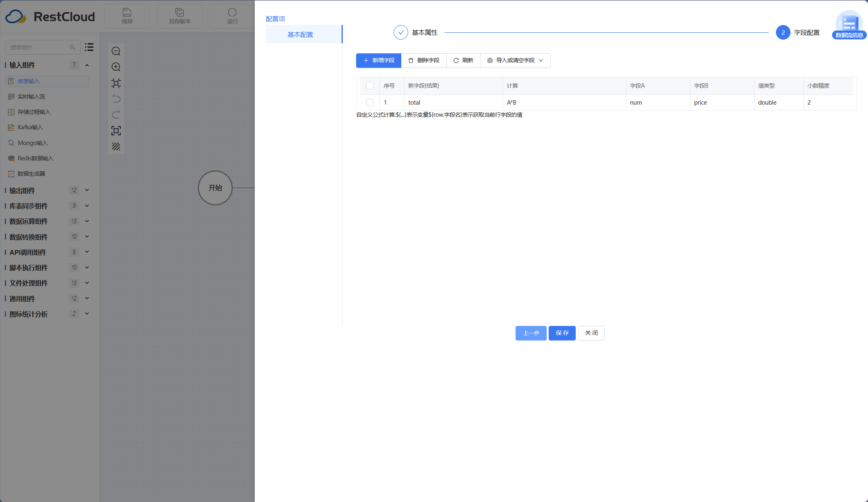Click the decimal precision '2' cell
Image resolution: width=868 pixels, height=502 pixels.
pyautogui.click(x=829, y=103)
